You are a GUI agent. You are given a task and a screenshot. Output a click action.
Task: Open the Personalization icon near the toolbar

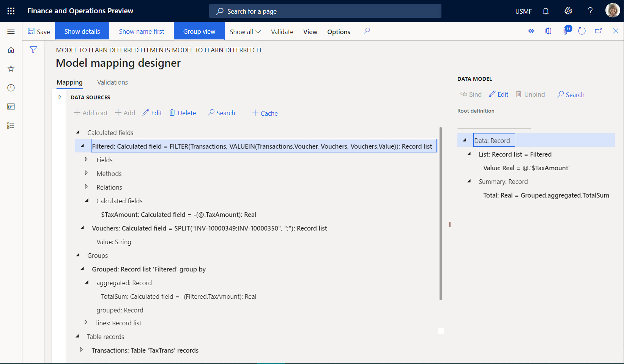(x=531, y=31)
